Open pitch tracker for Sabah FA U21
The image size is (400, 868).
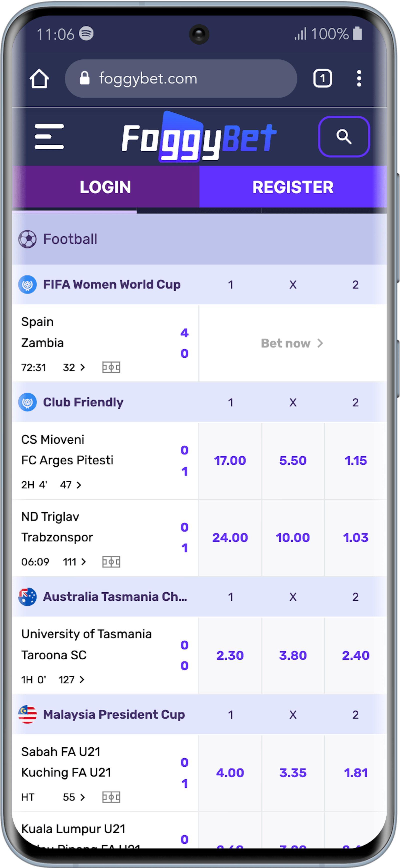[111, 797]
